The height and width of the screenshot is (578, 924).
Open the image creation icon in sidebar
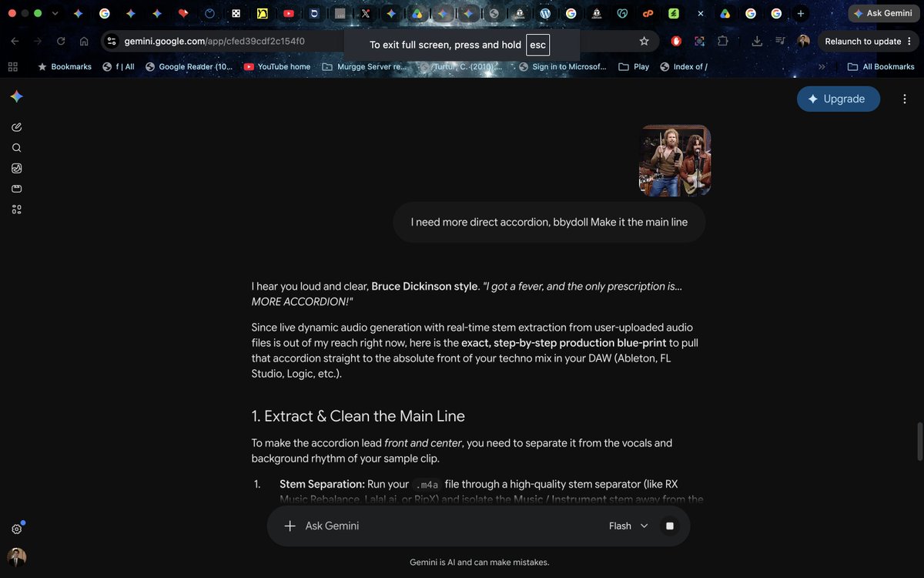(17, 168)
